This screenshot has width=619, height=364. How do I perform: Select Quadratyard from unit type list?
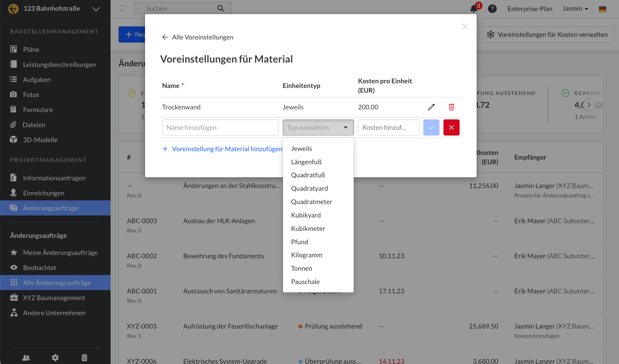coord(318,188)
